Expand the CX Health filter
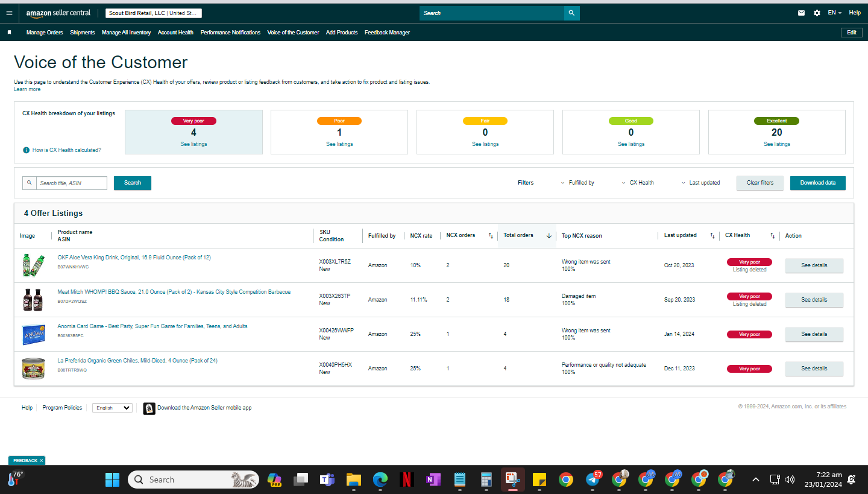The height and width of the screenshot is (494, 868). tap(638, 183)
